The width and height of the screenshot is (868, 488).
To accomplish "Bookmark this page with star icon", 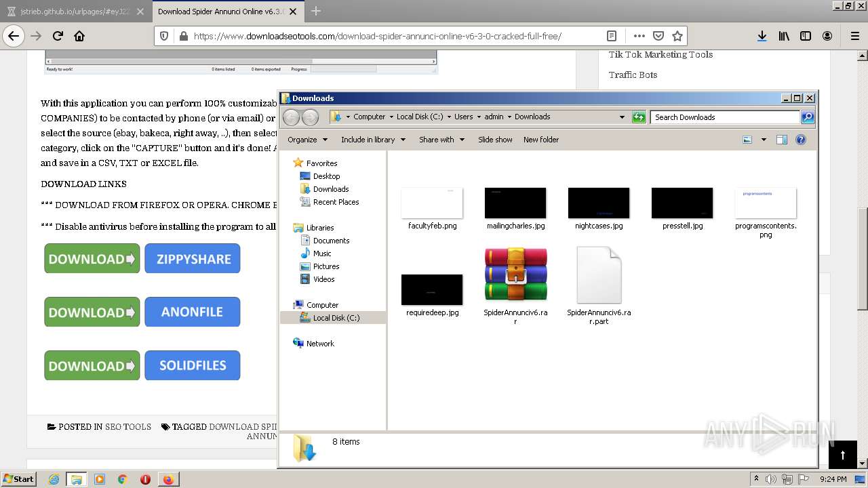I will pyautogui.click(x=677, y=36).
